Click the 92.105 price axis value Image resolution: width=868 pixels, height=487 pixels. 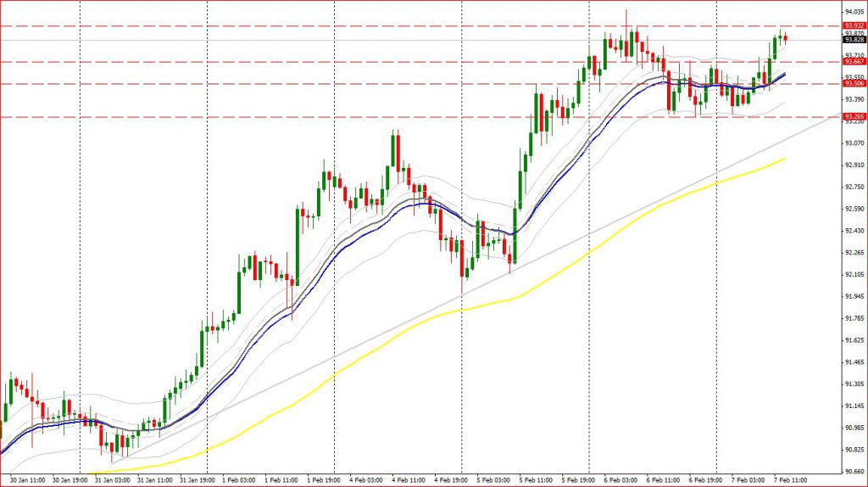point(854,274)
